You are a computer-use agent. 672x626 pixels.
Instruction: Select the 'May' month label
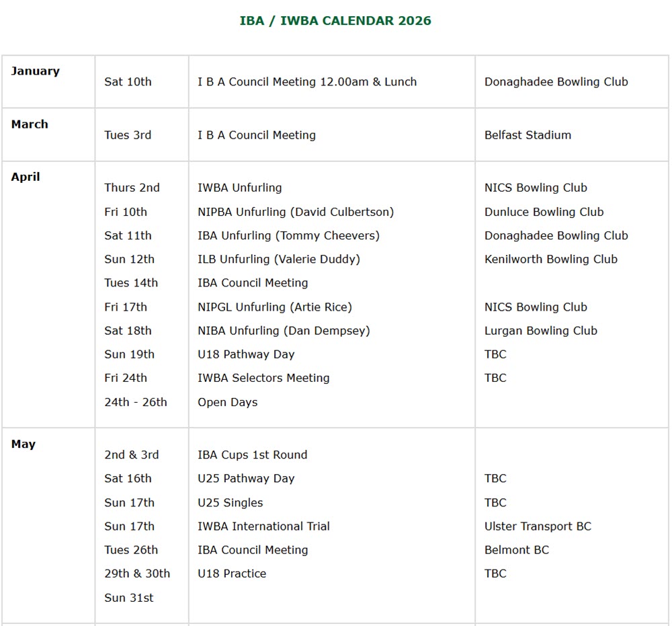(x=23, y=444)
